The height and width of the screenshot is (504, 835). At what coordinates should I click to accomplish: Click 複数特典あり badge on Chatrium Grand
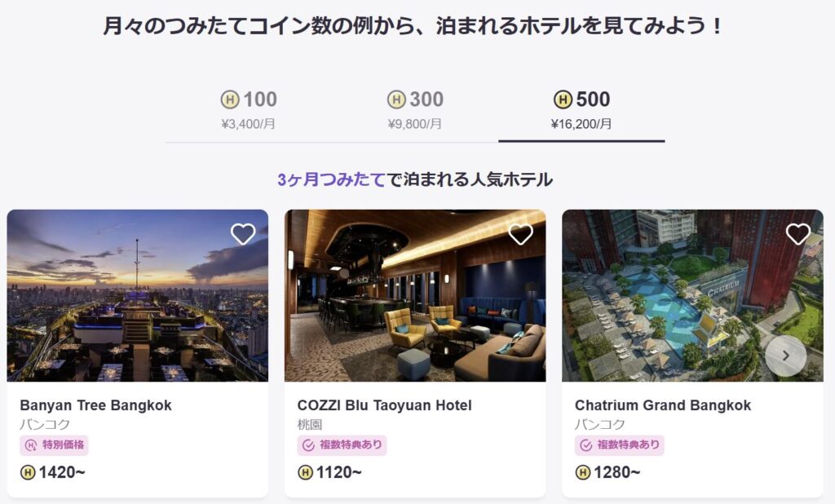(x=619, y=445)
